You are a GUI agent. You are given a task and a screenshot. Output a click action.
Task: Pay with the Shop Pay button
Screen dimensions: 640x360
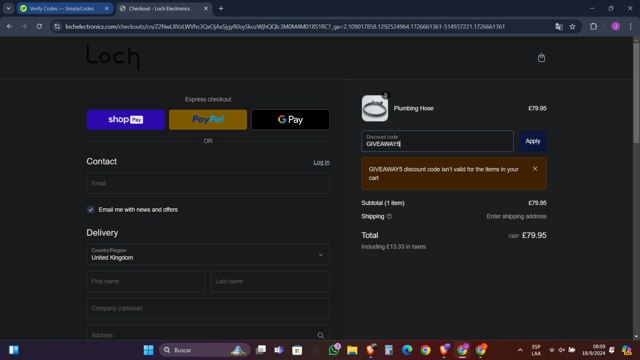coord(126,120)
